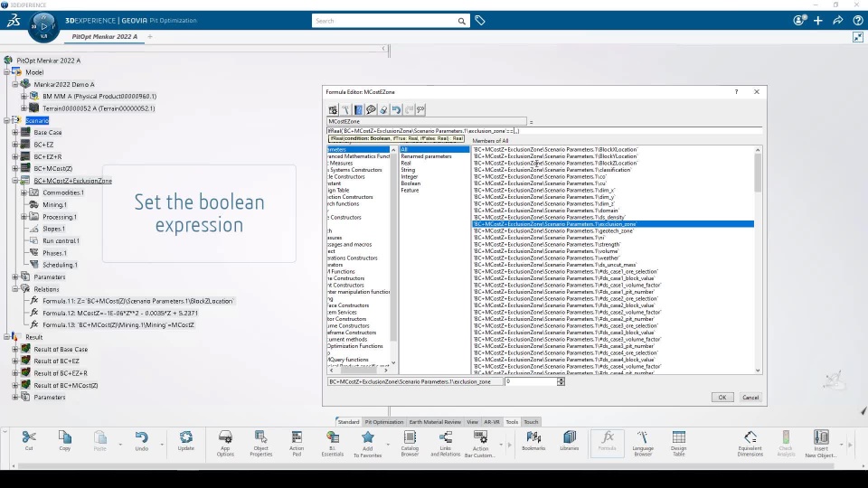Switch to Earth Material Review tab
This screenshot has height=488, width=868.
click(435, 422)
